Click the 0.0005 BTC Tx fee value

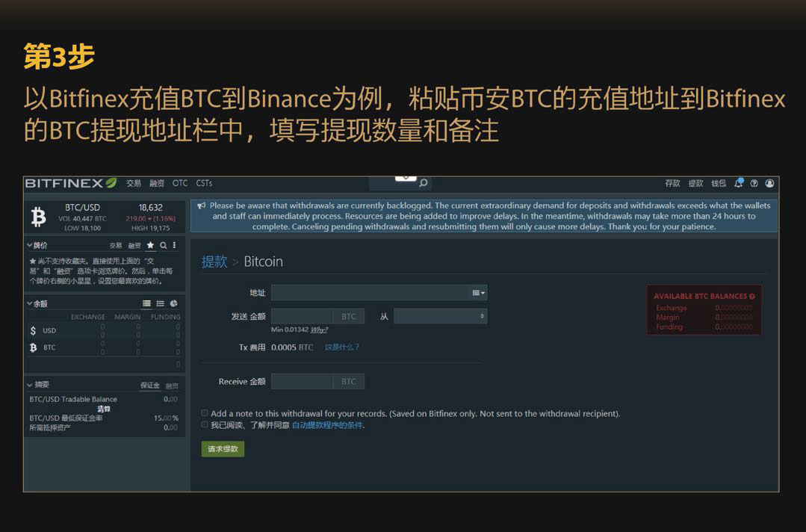pyautogui.click(x=292, y=347)
